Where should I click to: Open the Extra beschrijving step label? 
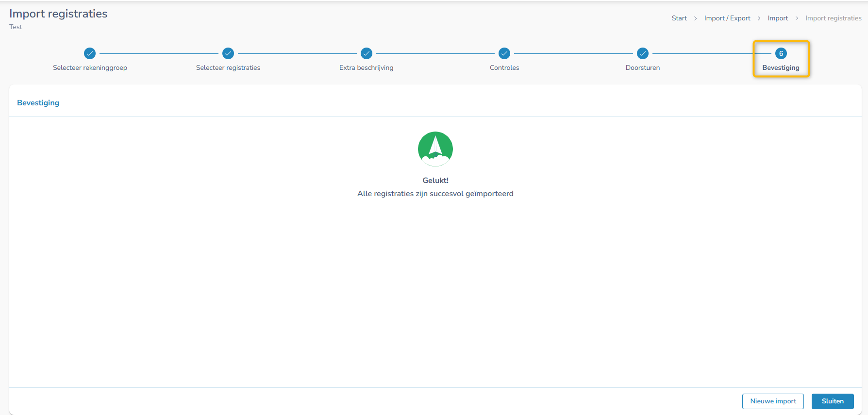[367, 67]
